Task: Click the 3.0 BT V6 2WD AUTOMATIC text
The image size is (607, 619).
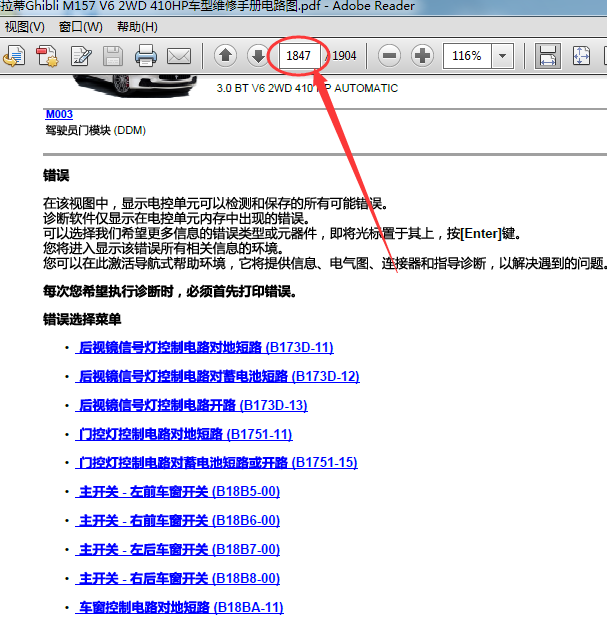Action: (307, 88)
